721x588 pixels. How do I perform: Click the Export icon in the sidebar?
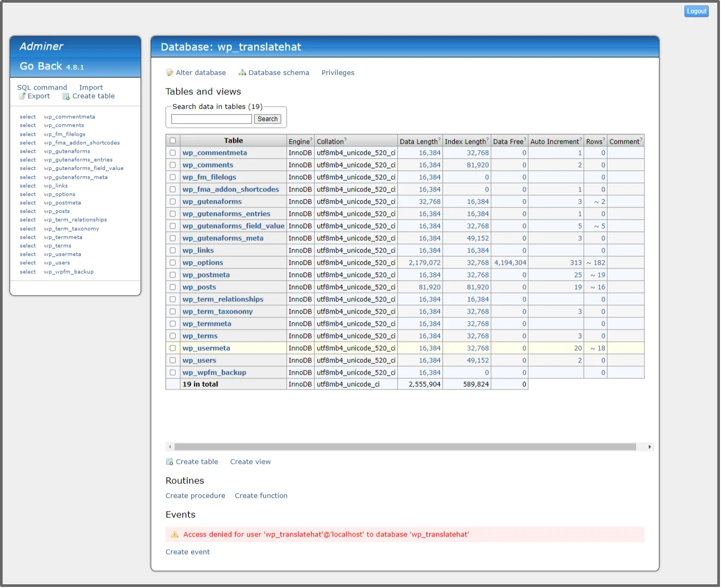pos(22,96)
